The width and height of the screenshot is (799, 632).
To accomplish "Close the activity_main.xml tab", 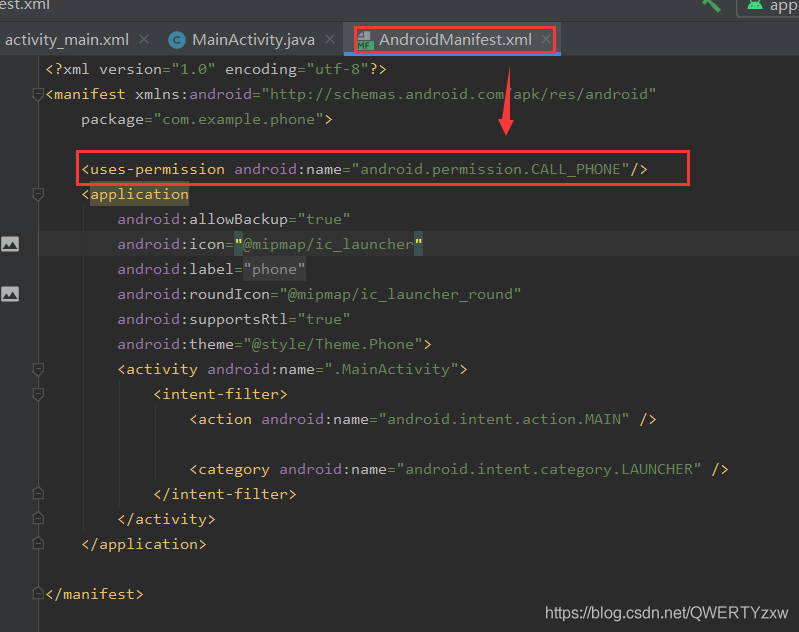I will (144, 40).
